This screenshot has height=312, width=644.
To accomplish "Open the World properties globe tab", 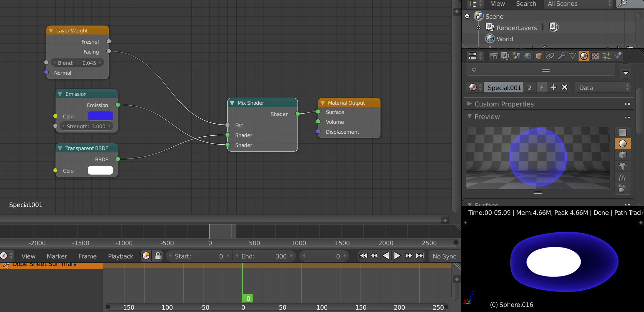I will (528, 56).
